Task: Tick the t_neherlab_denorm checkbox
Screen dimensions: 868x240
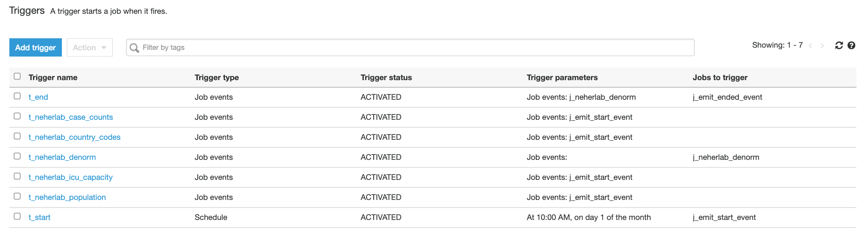Action: point(17,156)
